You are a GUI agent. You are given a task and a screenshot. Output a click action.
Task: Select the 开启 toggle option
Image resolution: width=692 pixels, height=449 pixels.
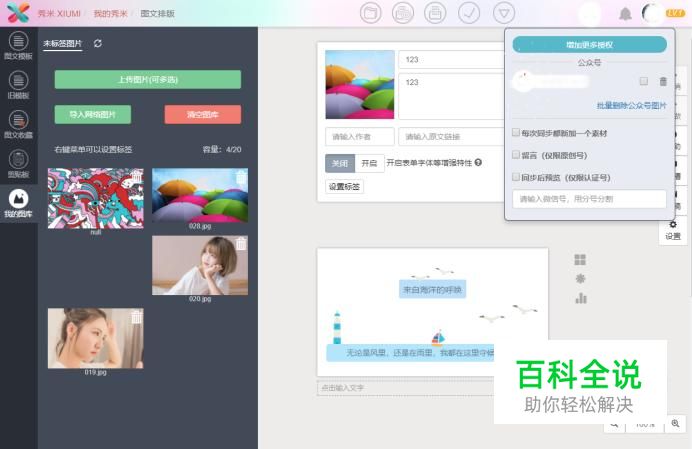click(369, 163)
